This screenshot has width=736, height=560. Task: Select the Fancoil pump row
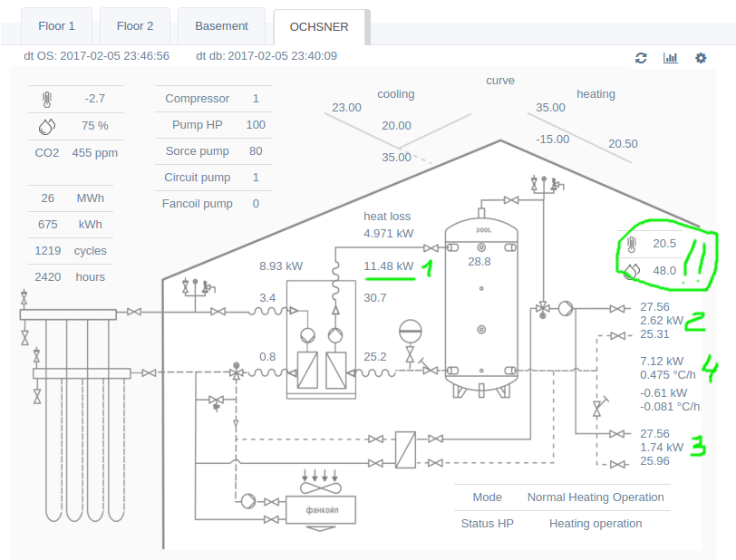pos(214,204)
